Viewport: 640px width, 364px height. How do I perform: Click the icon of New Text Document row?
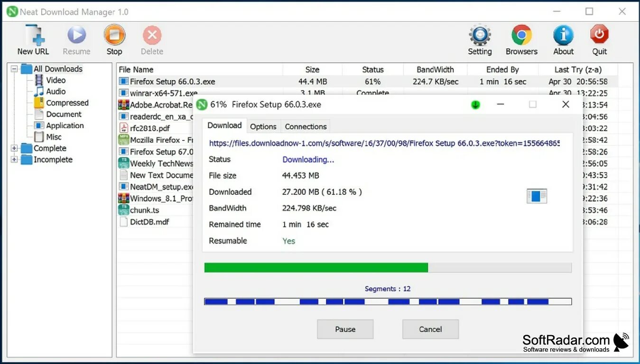pos(123,175)
